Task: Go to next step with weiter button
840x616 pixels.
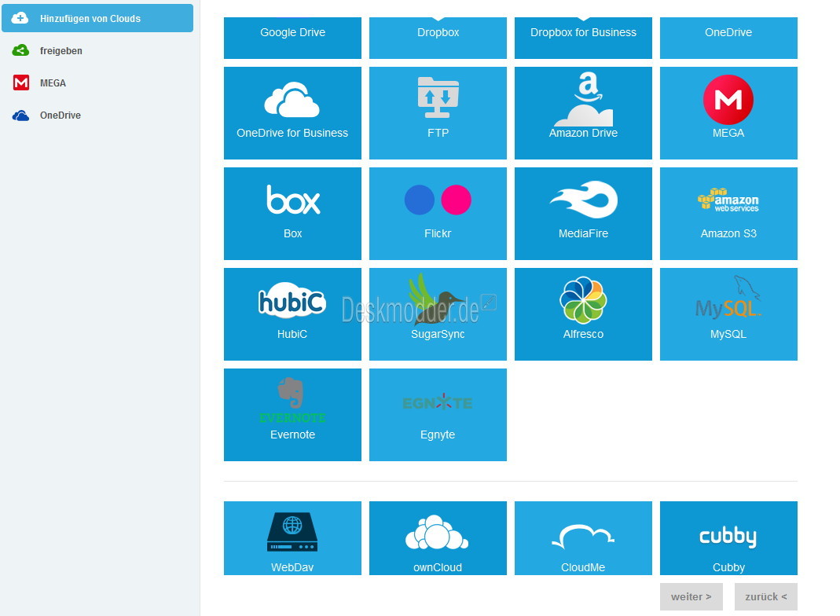Action: pyautogui.click(x=691, y=596)
